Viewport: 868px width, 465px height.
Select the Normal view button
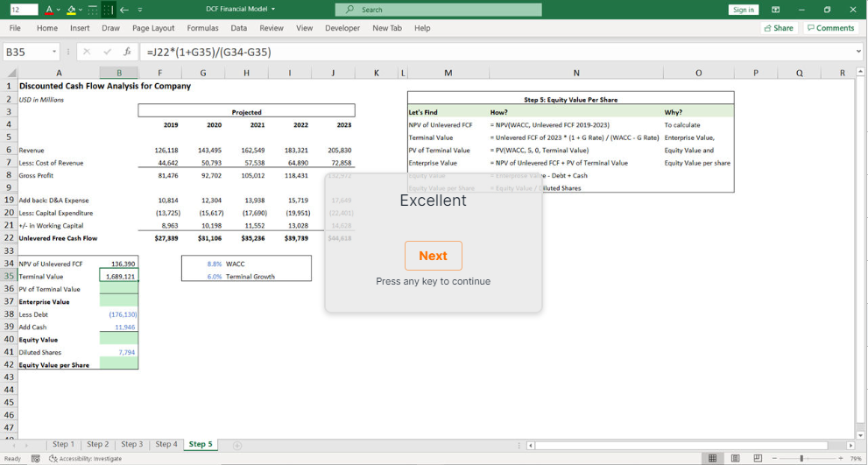pyautogui.click(x=713, y=458)
